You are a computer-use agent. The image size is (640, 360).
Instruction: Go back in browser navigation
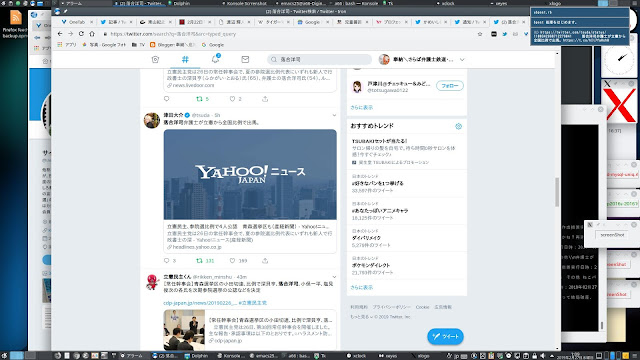pyautogui.click(x=60, y=34)
